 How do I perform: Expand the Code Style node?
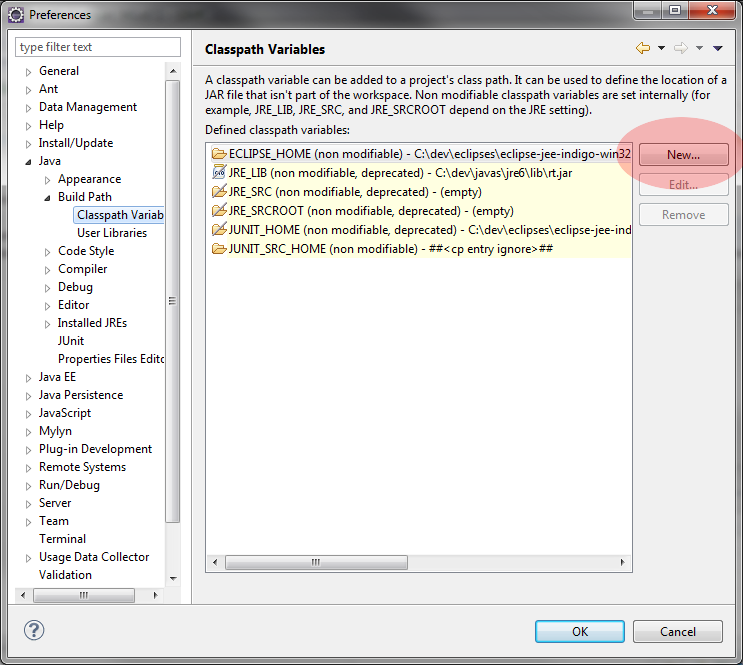(x=47, y=252)
